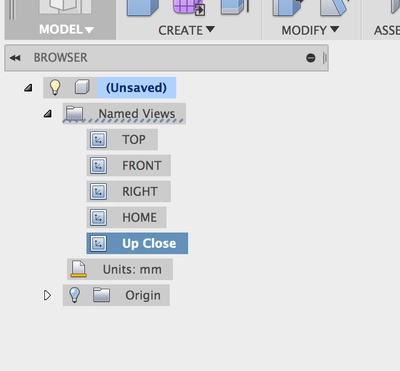Click the round minus icon in BROWSER header
The height and width of the screenshot is (371, 400).
tap(310, 58)
